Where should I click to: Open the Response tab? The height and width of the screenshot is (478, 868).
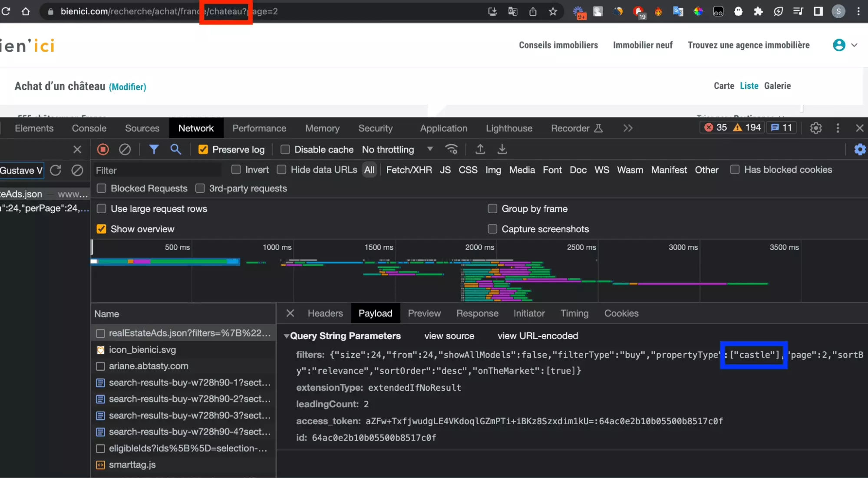pos(477,313)
